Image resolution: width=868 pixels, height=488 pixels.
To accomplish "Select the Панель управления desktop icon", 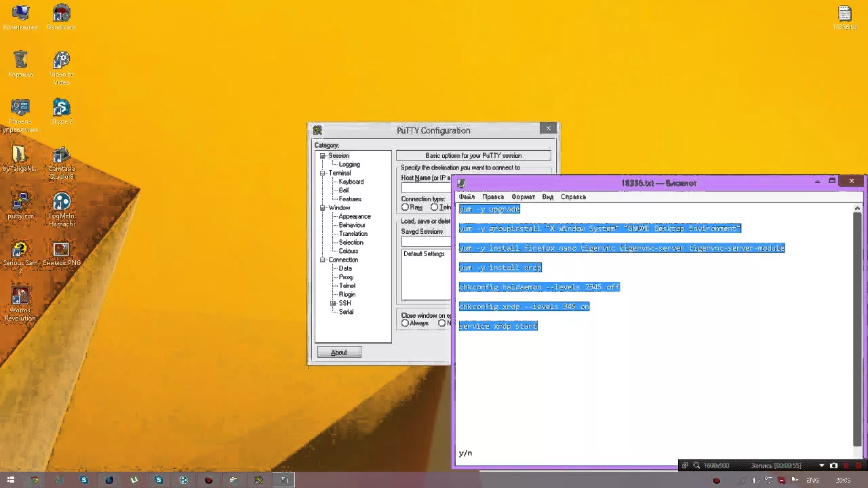I will [20, 116].
